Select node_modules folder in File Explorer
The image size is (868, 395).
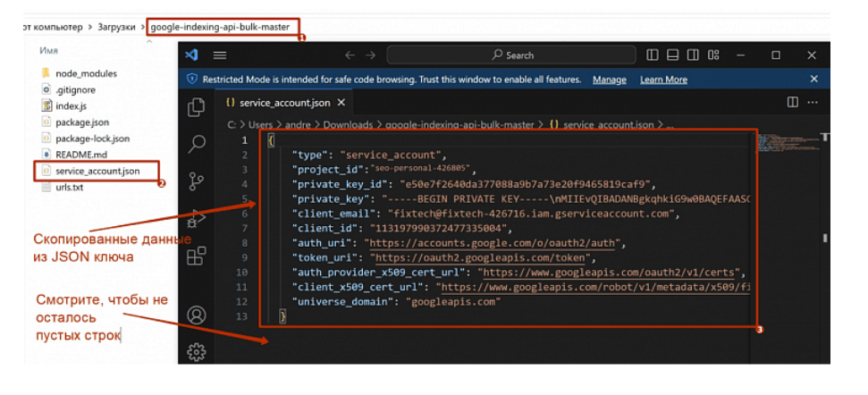click(x=86, y=73)
